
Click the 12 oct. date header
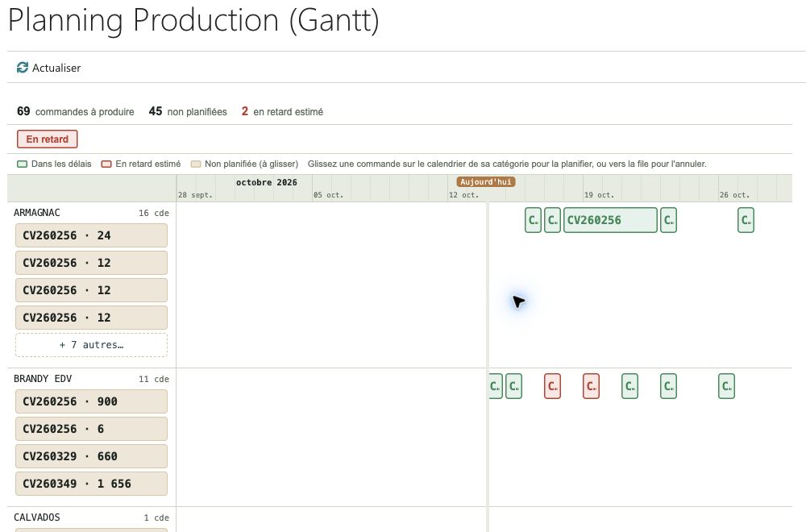tap(463, 195)
